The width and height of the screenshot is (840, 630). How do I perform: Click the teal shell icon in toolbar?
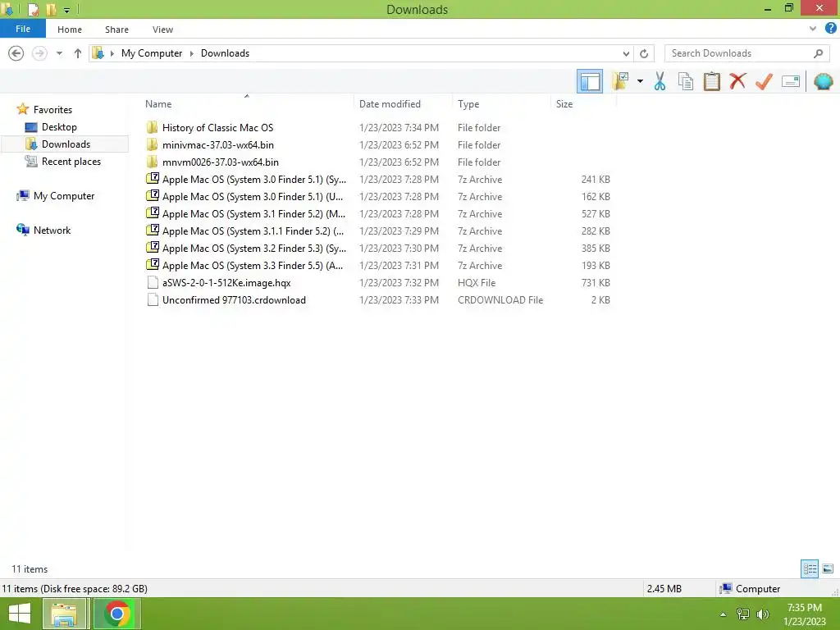click(x=824, y=81)
